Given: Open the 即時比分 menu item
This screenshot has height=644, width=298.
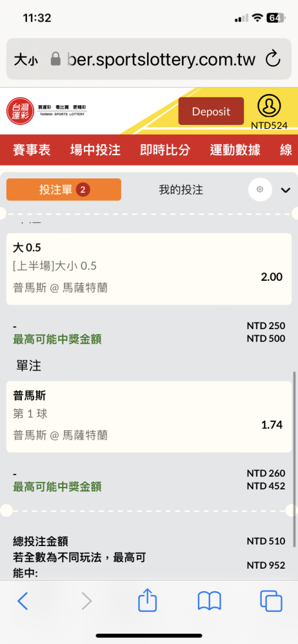Looking at the screenshot, I should click(x=165, y=150).
